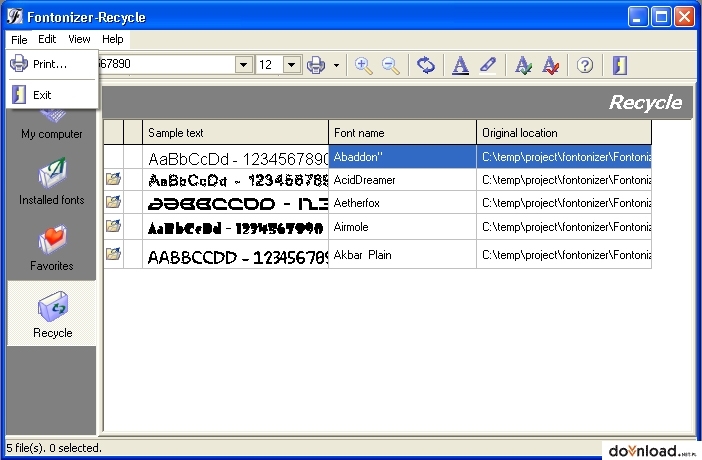Click the font with red checkmark icon

(550, 65)
